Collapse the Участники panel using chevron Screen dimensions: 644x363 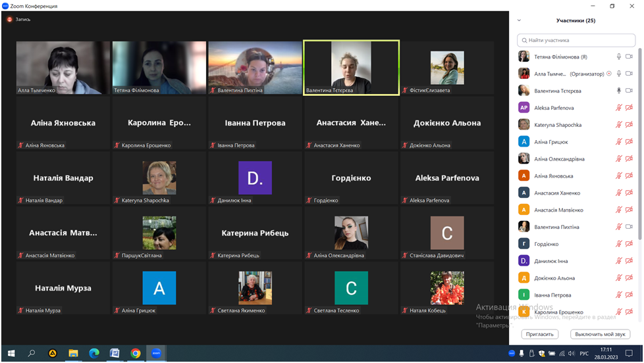tap(519, 20)
